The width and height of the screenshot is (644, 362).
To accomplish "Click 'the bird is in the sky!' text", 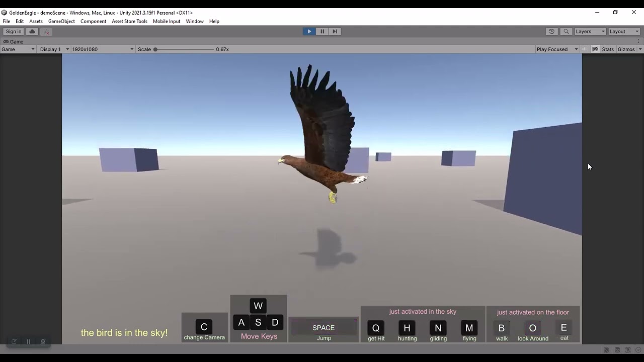I will click(124, 333).
